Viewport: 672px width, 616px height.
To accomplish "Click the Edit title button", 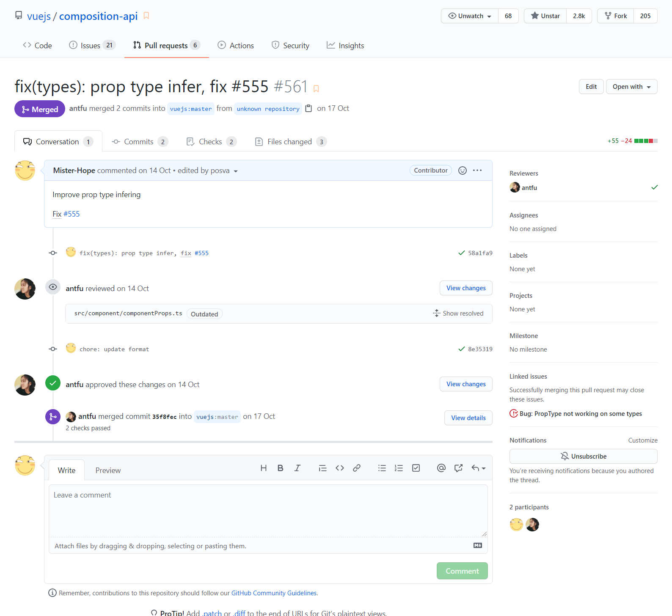I will click(x=591, y=87).
